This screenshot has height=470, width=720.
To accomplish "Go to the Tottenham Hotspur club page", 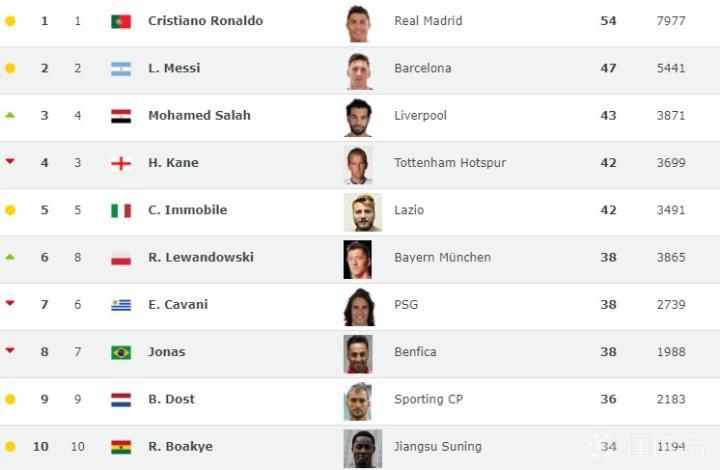I will pos(450,163).
